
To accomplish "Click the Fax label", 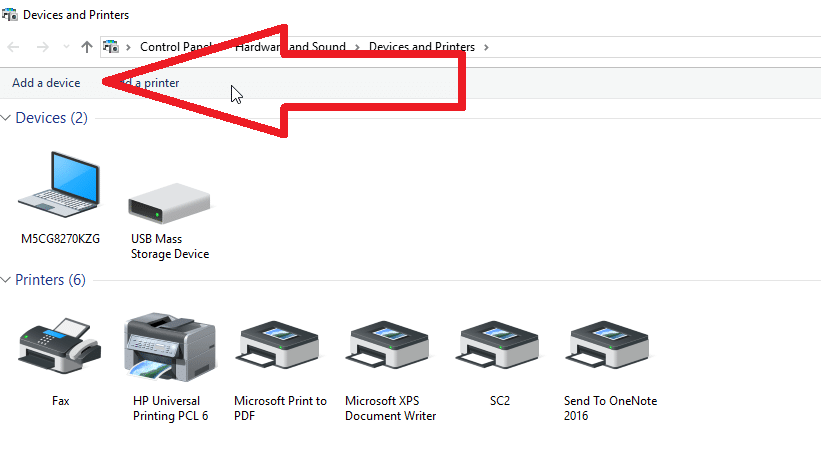I will (60, 401).
